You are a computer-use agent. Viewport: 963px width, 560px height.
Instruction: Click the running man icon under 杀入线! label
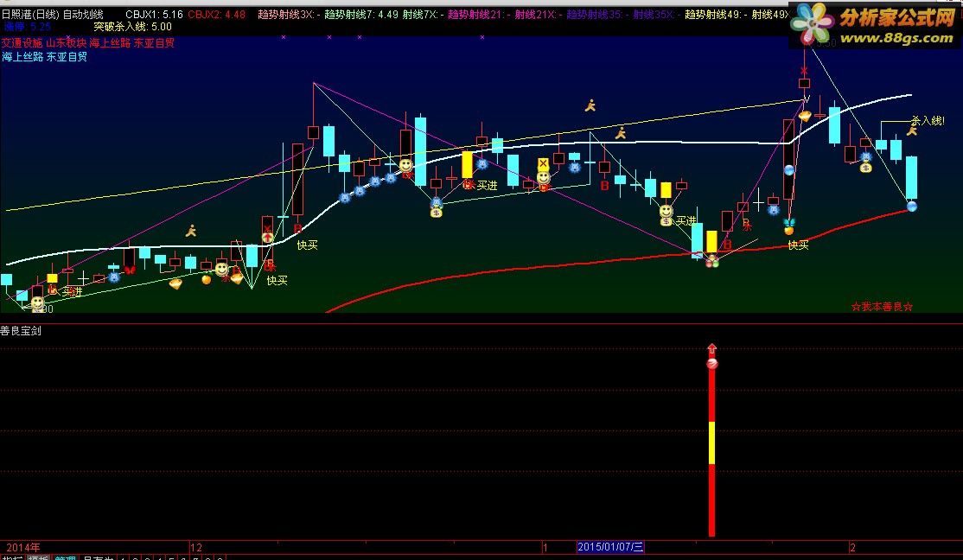pyautogui.click(x=912, y=130)
